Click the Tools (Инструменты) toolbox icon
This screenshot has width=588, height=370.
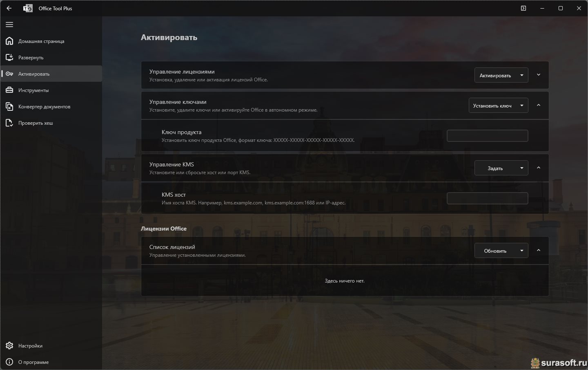9,90
